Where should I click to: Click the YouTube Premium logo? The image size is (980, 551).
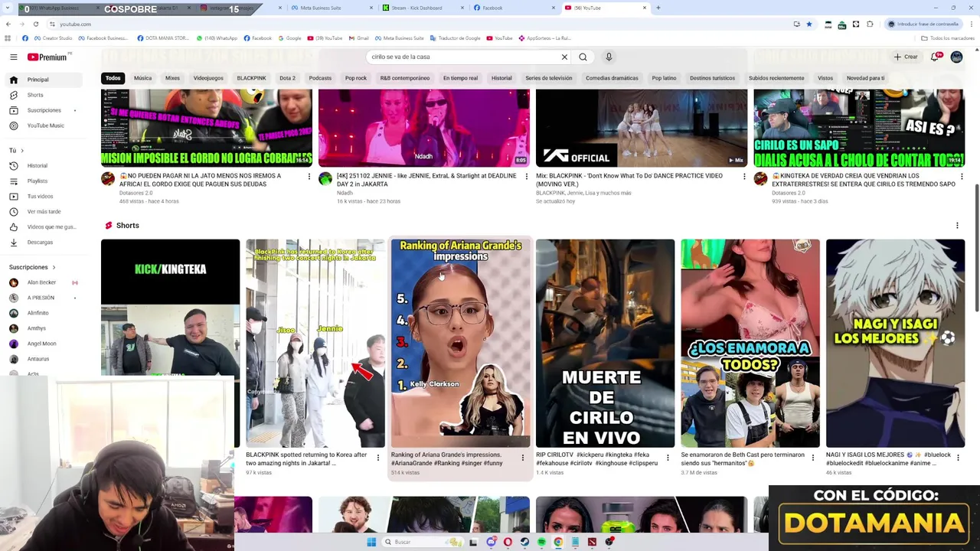click(47, 57)
